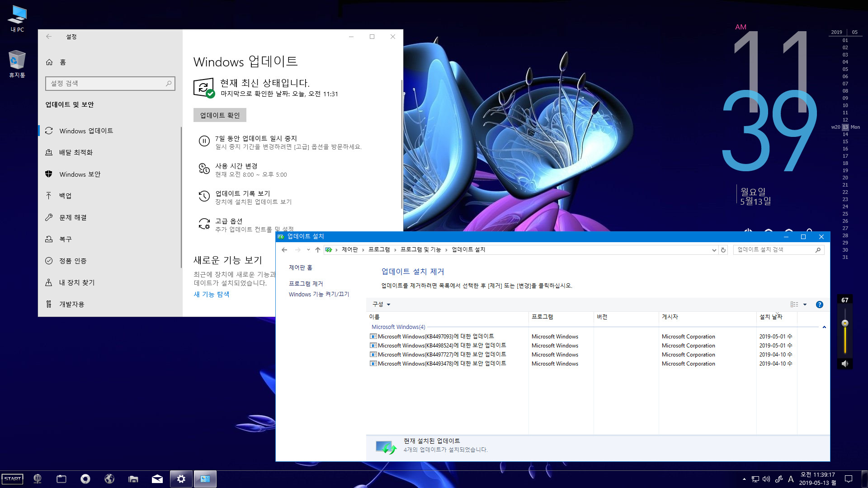868x488 pixels.
Task: Click the 홈 home icon in Settings
Action: 49,62
